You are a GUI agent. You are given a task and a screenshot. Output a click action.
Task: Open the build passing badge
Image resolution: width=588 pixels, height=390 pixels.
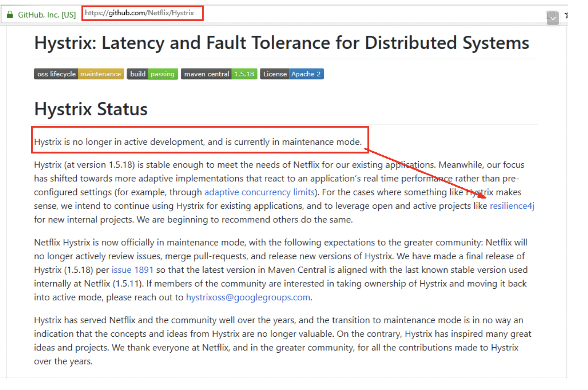[152, 74]
